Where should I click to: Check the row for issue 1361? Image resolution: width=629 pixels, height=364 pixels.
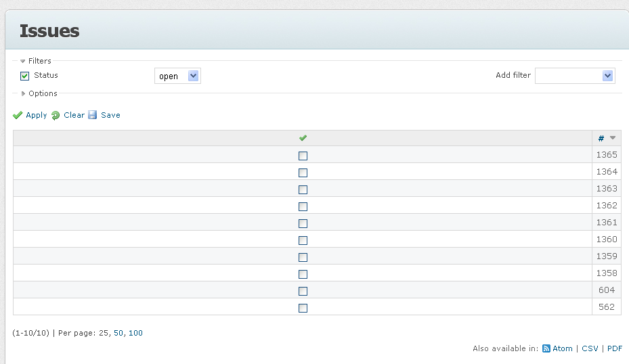[303, 223]
